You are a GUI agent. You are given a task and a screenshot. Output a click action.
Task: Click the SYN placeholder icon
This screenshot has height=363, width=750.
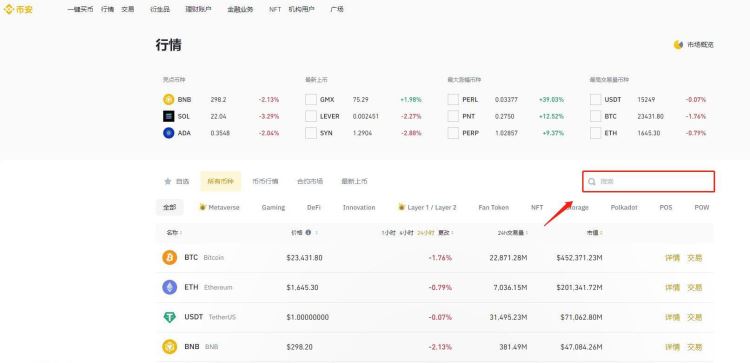point(311,133)
